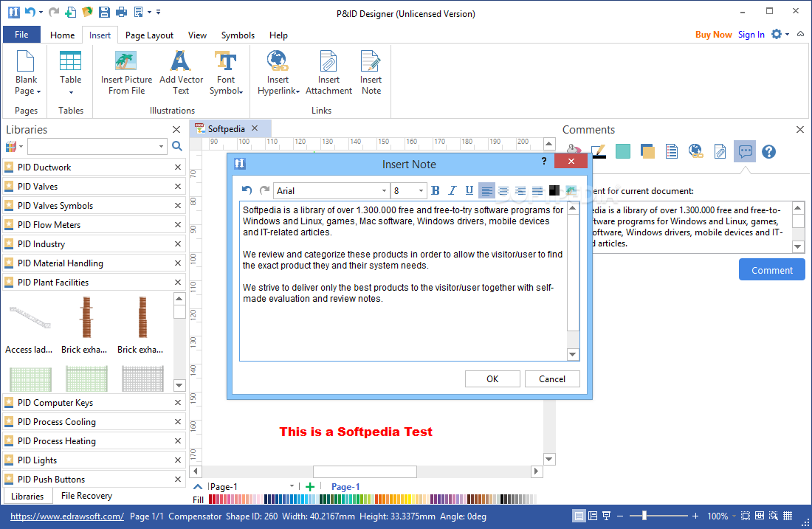Image resolution: width=812 pixels, height=529 pixels.
Task: Add a new page with green plus
Action: [310, 486]
